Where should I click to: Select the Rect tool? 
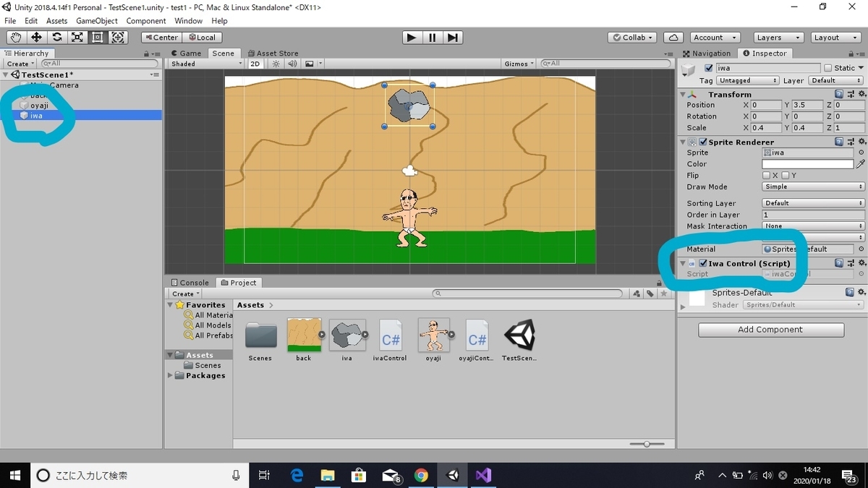pyautogui.click(x=97, y=38)
